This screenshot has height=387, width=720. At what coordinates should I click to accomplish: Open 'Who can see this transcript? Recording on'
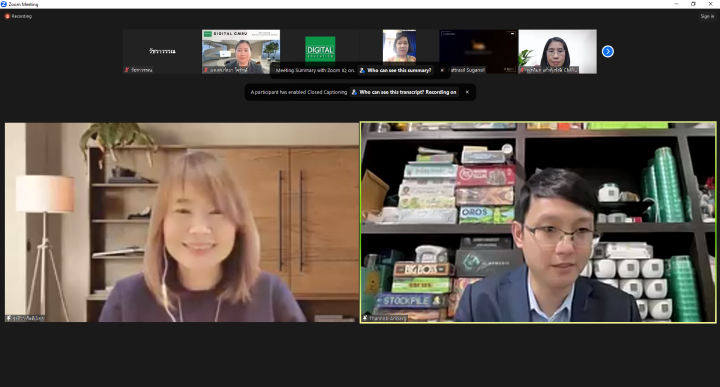[x=408, y=92]
